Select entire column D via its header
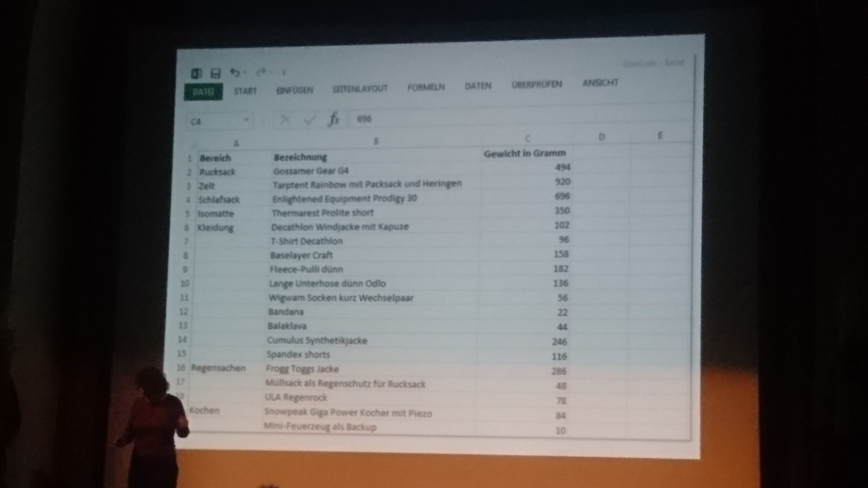 coord(601,137)
